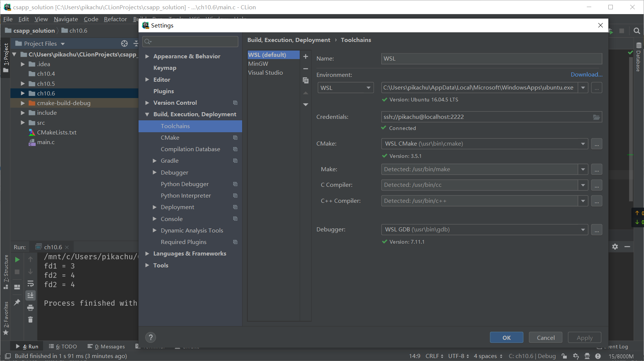Open the Refactor menu
The height and width of the screenshot is (361, 644).
(x=115, y=19)
